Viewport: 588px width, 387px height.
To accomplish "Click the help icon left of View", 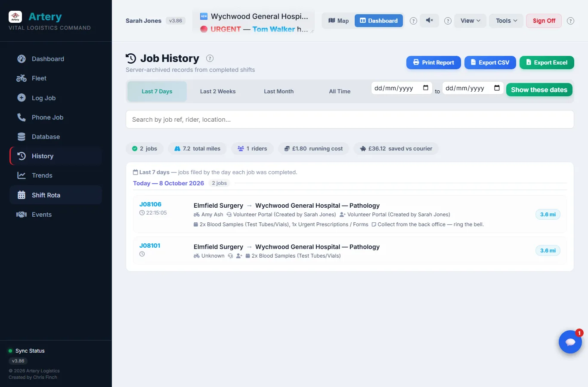I will click(448, 21).
